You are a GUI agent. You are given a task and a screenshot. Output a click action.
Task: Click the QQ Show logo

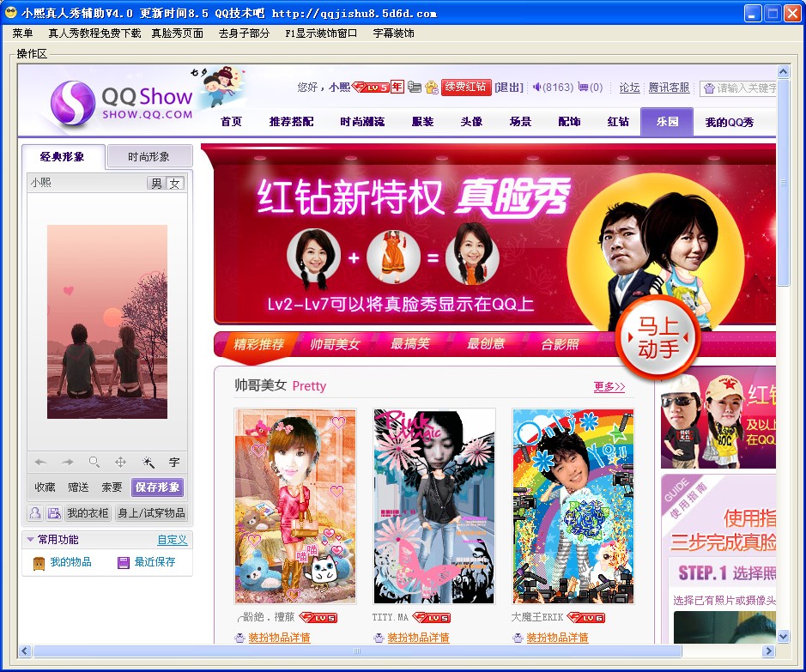point(121,103)
